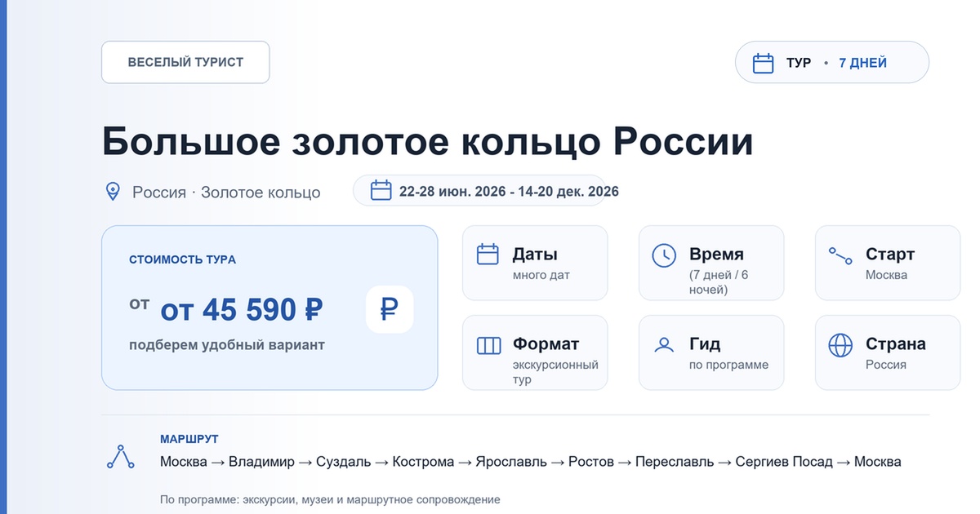This screenshot has height=514, width=980.
Task: Click the Россия · Золотое кольцо location text
Action: point(226,193)
